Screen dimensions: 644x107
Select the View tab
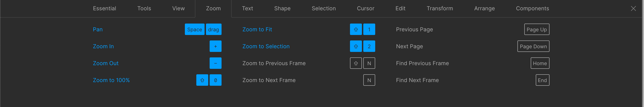click(178, 8)
